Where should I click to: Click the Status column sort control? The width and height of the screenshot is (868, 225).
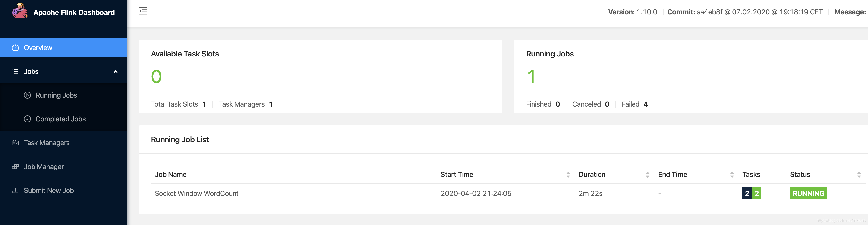tap(859, 174)
